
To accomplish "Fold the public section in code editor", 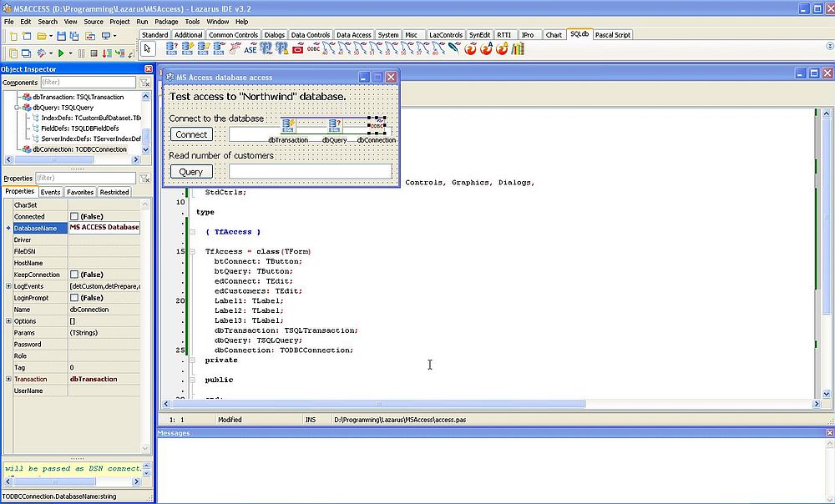I will point(192,380).
